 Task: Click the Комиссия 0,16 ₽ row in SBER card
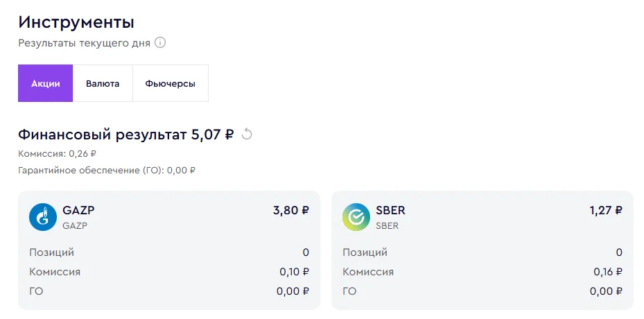482,272
